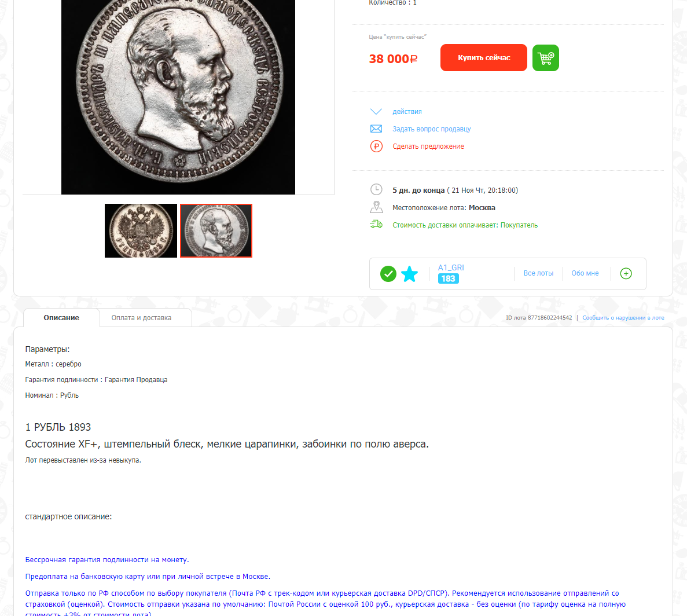Viewport: 687px width, 616px height.
Task: Open the действия dropdown link
Action: click(407, 112)
